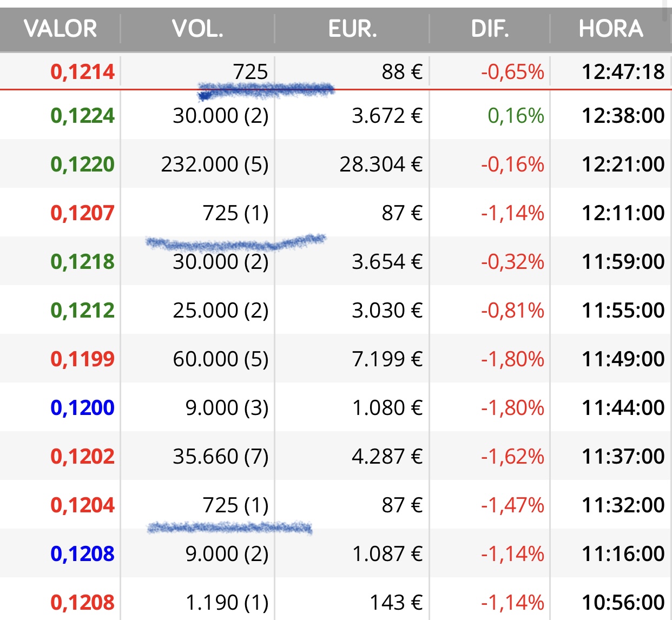
Task: Select the 0,1214 price in first row
Action: pos(83,72)
